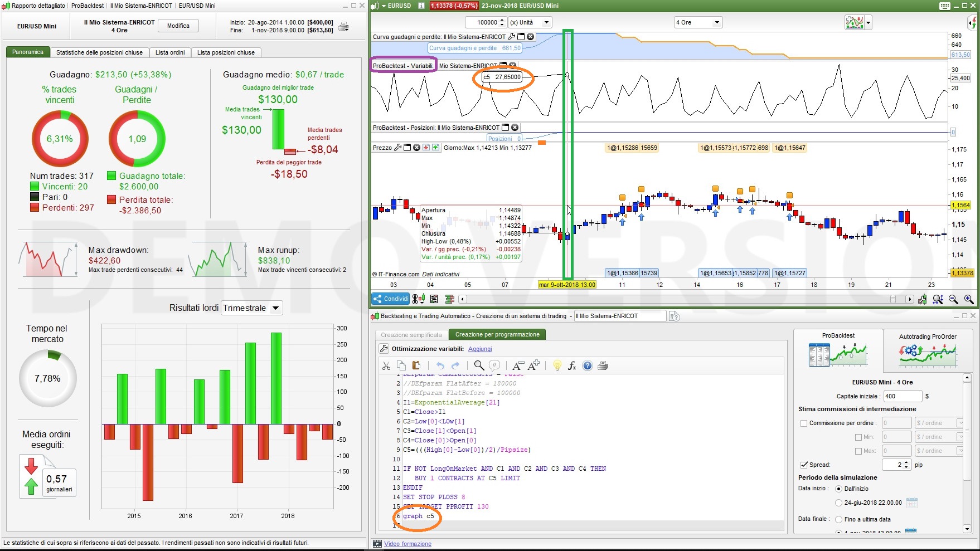
Task: Open the fx function library icon
Action: pos(572,365)
